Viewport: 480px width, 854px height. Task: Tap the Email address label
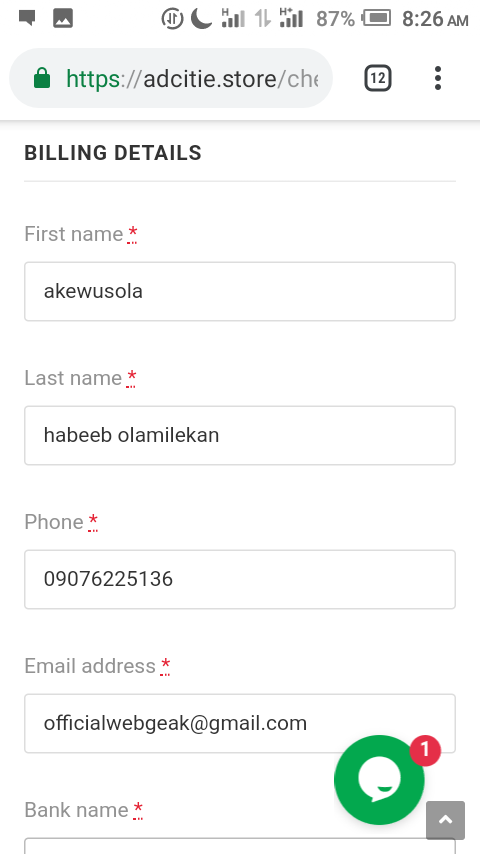point(90,666)
